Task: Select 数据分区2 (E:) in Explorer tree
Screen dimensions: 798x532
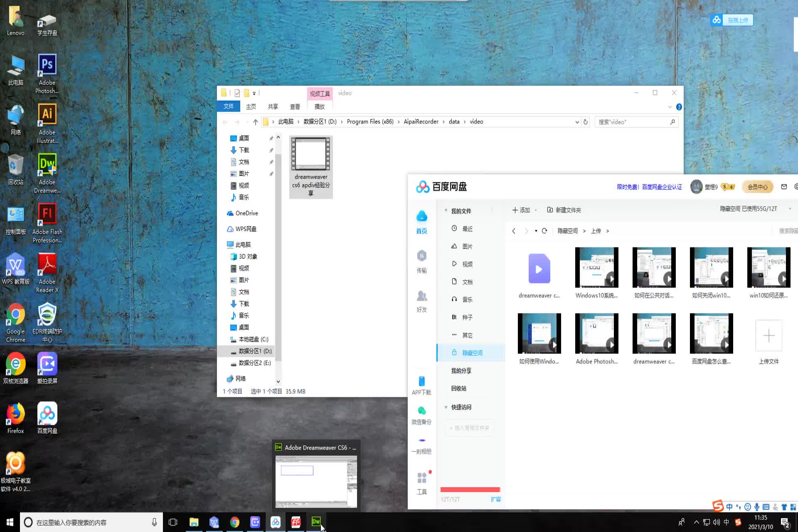Action: 251,363
